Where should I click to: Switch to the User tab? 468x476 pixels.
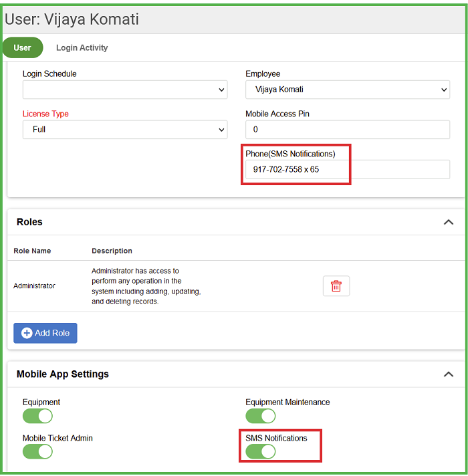(x=23, y=47)
